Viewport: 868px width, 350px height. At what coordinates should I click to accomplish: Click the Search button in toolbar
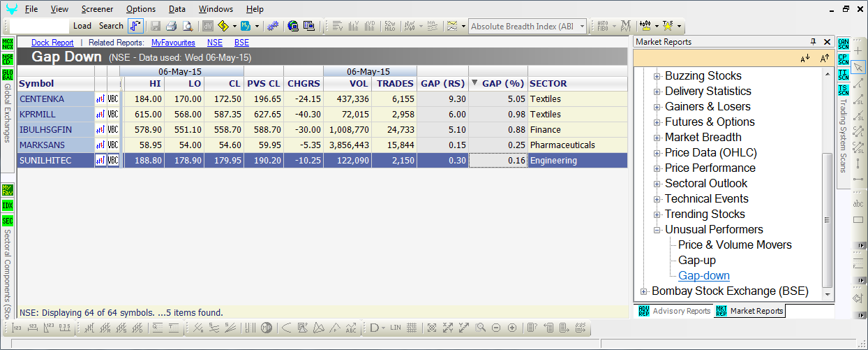click(x=111, y=26)
